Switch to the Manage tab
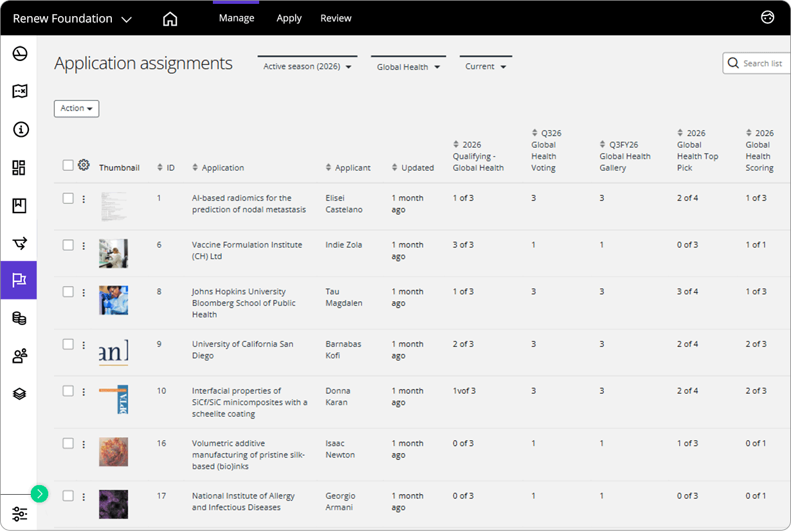The width and height of the screenshot is (791, 532). coord(237,18)
